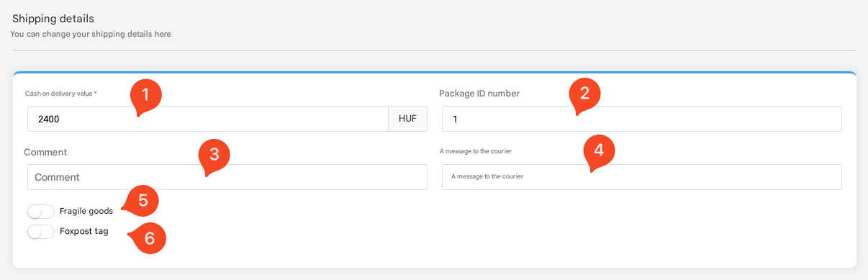Click the Package ID number field
The height and width of the screenshot is (280, 868).
click(x=641, y=119)
